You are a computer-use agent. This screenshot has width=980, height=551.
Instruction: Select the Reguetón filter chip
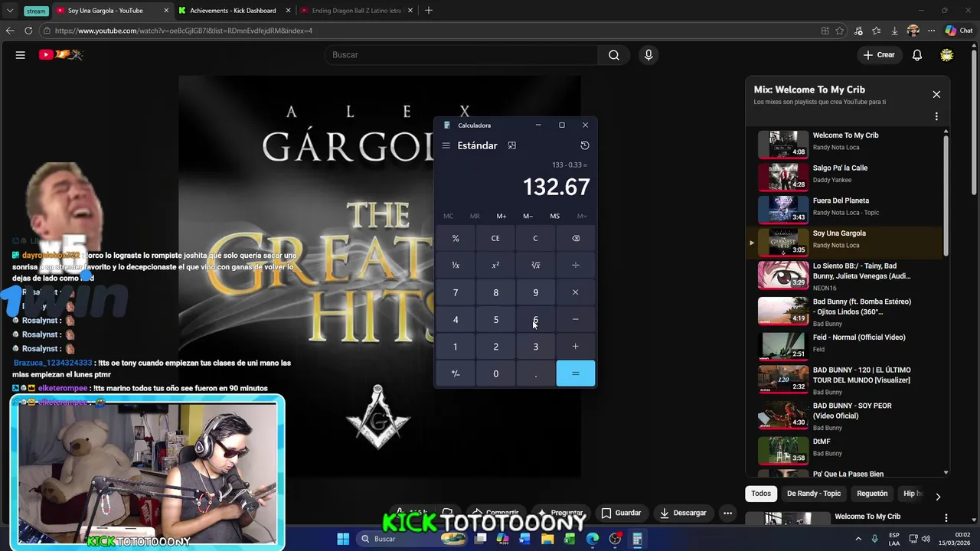872,494
